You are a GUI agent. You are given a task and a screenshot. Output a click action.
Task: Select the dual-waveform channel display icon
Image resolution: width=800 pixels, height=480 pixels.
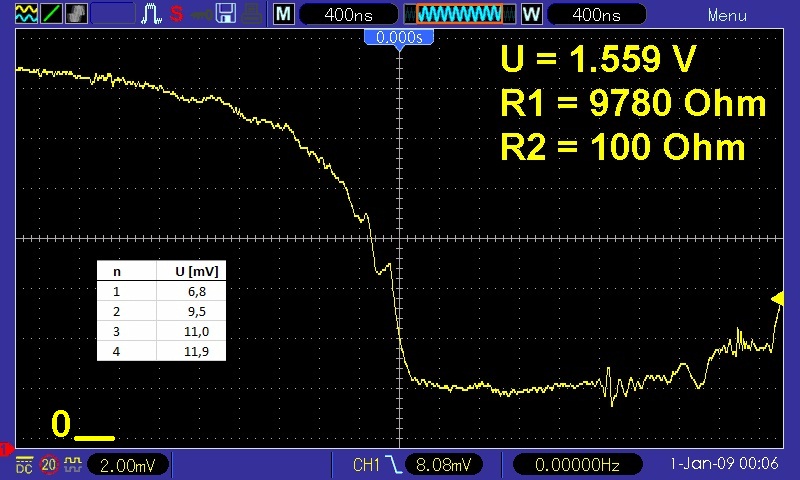(26, 14)
